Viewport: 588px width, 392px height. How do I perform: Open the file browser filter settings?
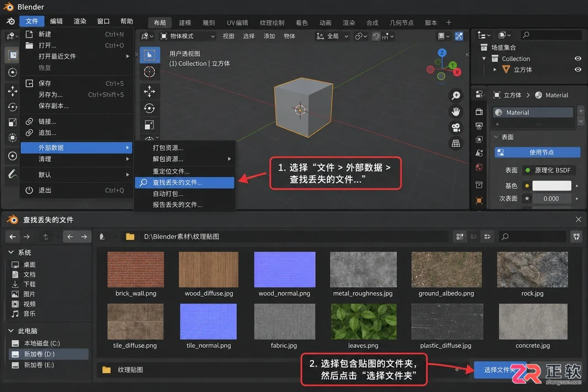pos(576,237)
